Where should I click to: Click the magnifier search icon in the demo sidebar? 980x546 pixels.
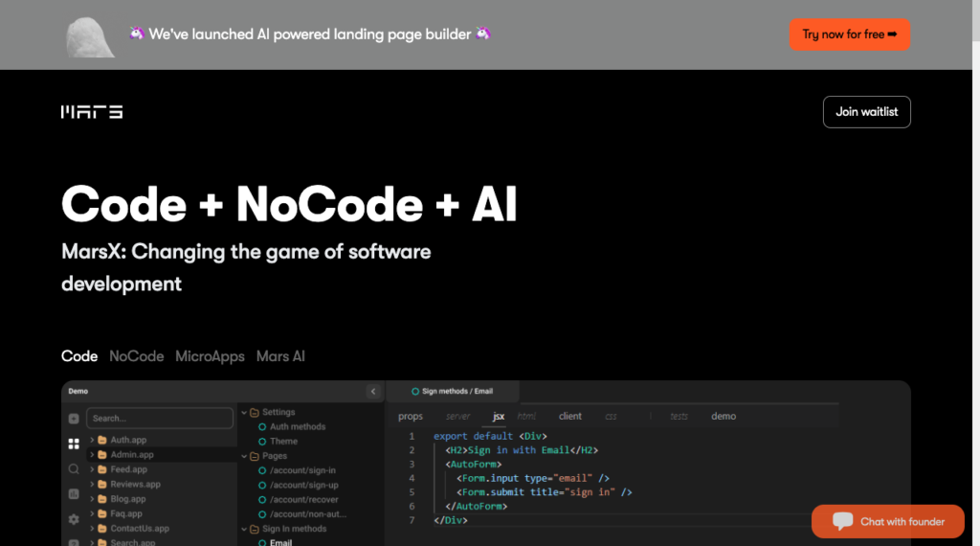pyautogui.click(x=74, y=469)
